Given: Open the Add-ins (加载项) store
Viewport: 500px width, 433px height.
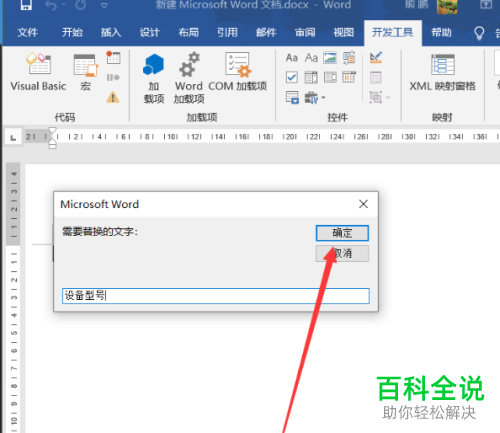Looking at the screenshot, I should tap(154, 78).
